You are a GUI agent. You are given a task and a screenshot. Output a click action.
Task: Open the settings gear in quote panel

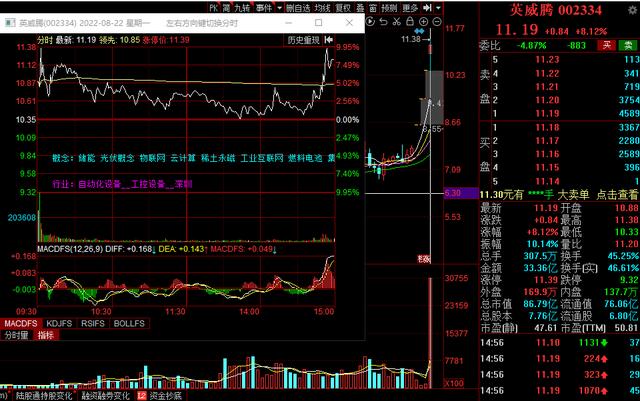(630, 11)
